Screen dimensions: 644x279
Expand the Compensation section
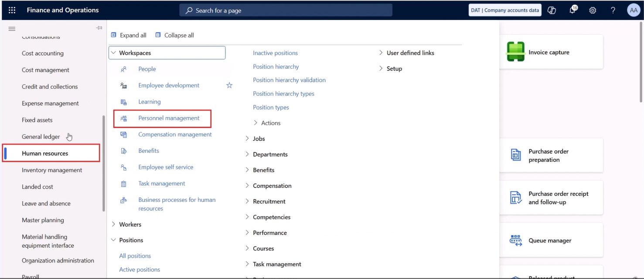(247, 185)
